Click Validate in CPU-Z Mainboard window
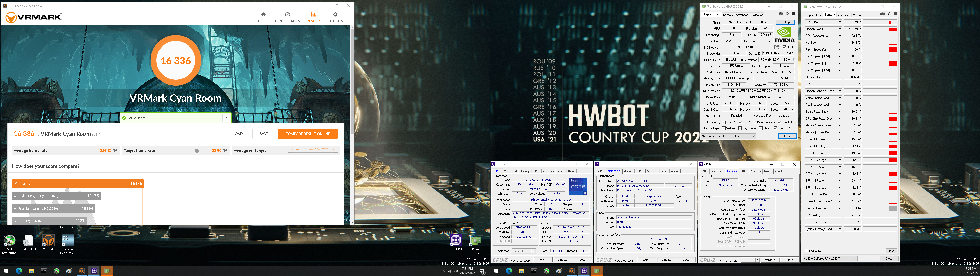Image resolution: width=980 pixels, height=276 pixels. coord(666,260)
